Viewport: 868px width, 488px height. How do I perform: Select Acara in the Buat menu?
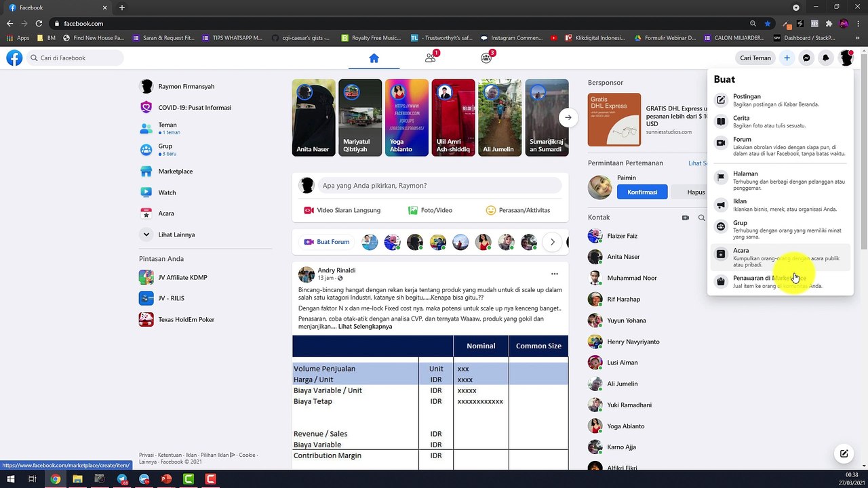(780, 257)
